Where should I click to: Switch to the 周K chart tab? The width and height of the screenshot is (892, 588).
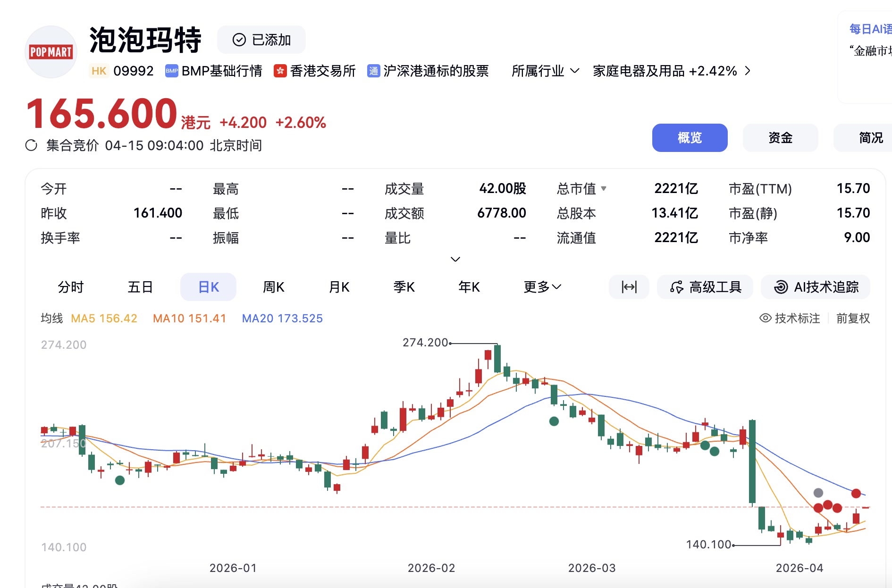pos(273,287)
